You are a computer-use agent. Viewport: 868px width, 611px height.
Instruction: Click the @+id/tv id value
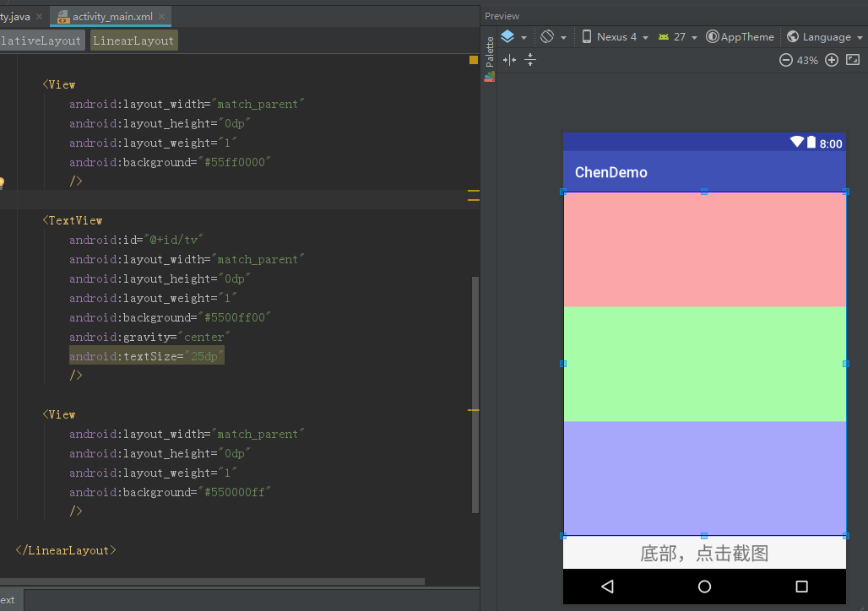(x=174, y=240)
